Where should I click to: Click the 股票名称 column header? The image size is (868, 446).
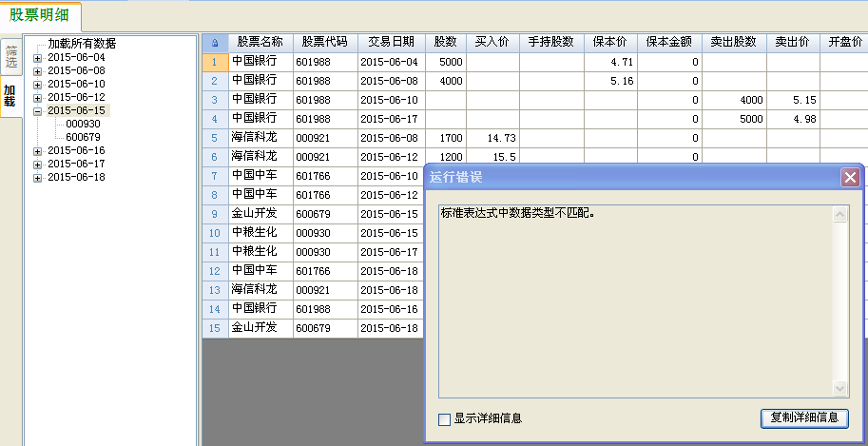pyautogui.click(x=260, y=43)
